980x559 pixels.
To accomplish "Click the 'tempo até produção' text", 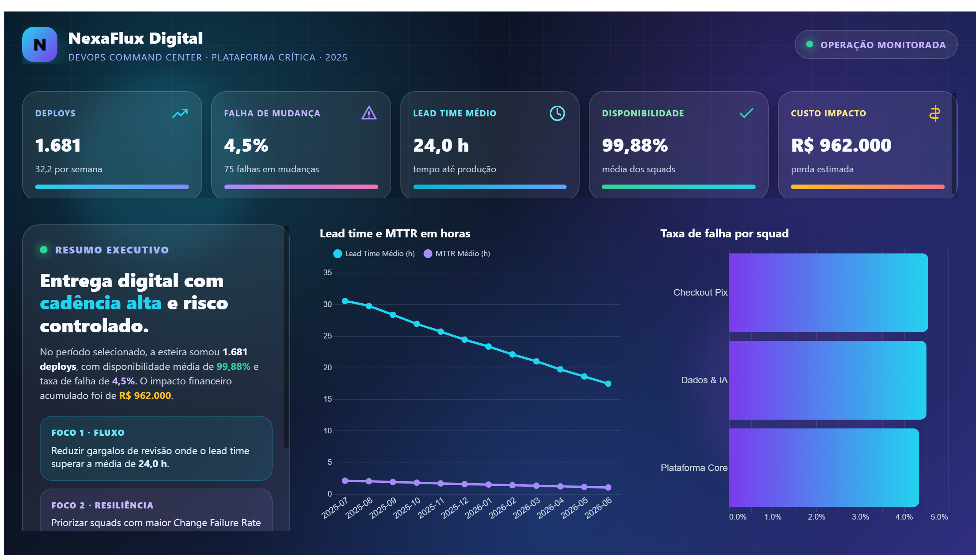I will [454, 169].
